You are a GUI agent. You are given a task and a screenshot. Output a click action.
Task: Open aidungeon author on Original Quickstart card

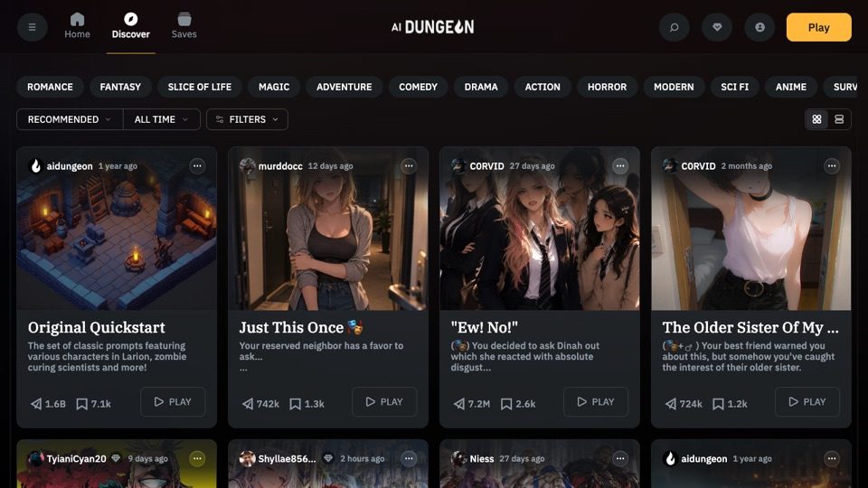pyautogui.click(x=61, y=166)
